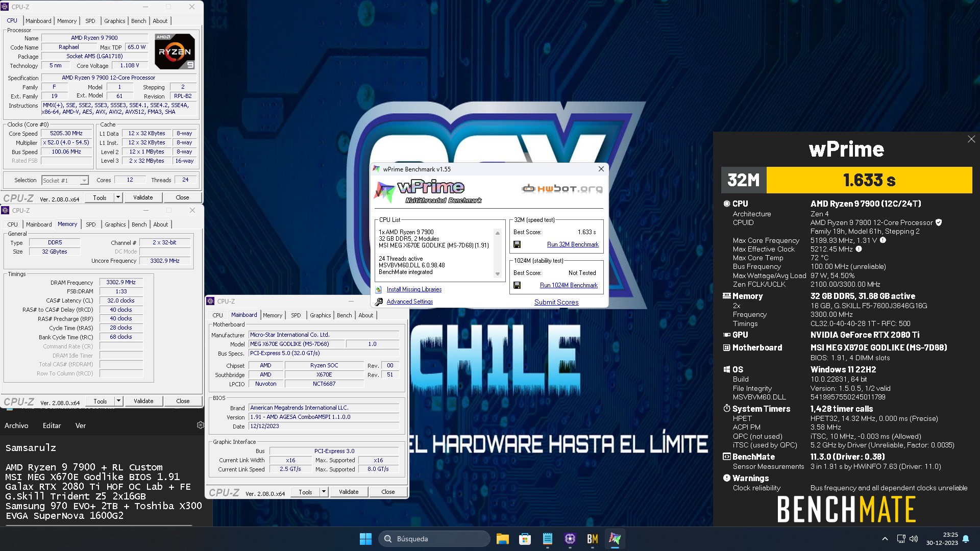The height and width of the screenshot is (551, 980).
Task: Click the Run 32M Benchmark link
Action: [573, 244]
